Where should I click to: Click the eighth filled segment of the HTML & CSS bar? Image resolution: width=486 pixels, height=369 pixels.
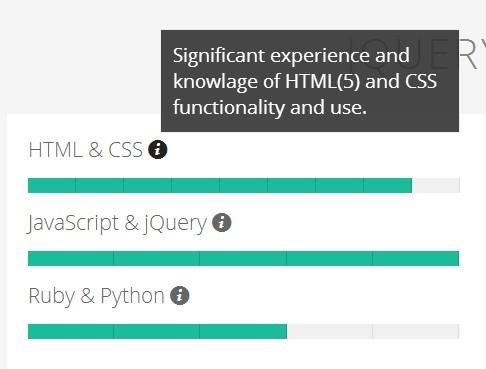click(388, 185)
